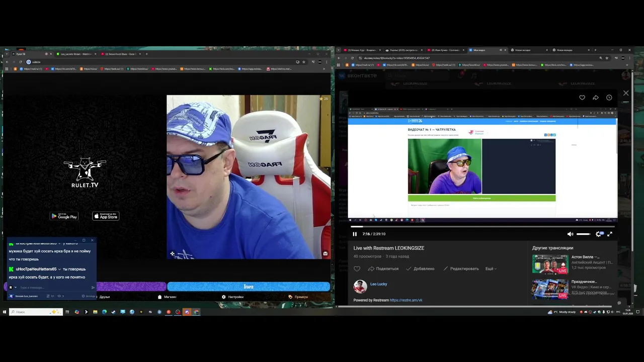
Task: Open the Астон Вилла live stream thumbnail
Action: point(550,264)
